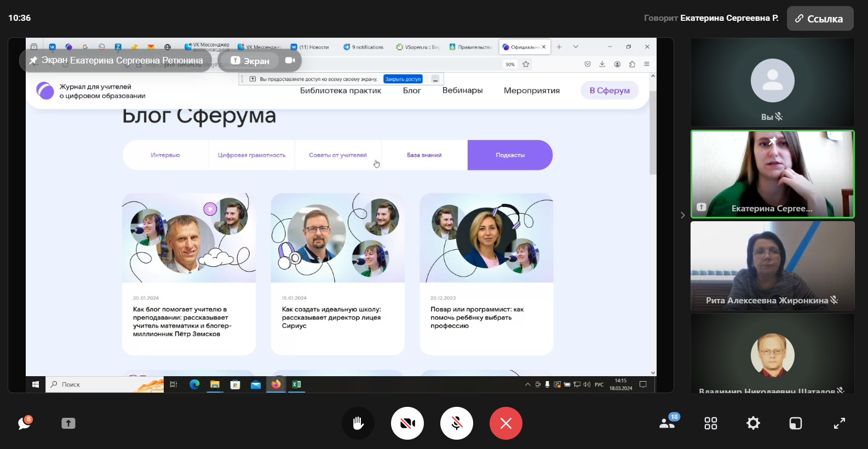Select Екатерина Сергеевна's video thumbnail

click(x=772, y=174)
